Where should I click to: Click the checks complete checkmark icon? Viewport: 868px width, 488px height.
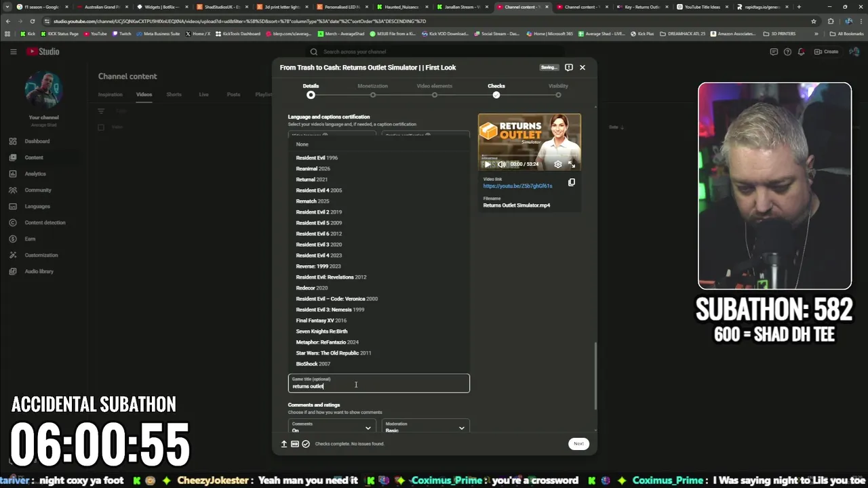[x=306, y=444]
